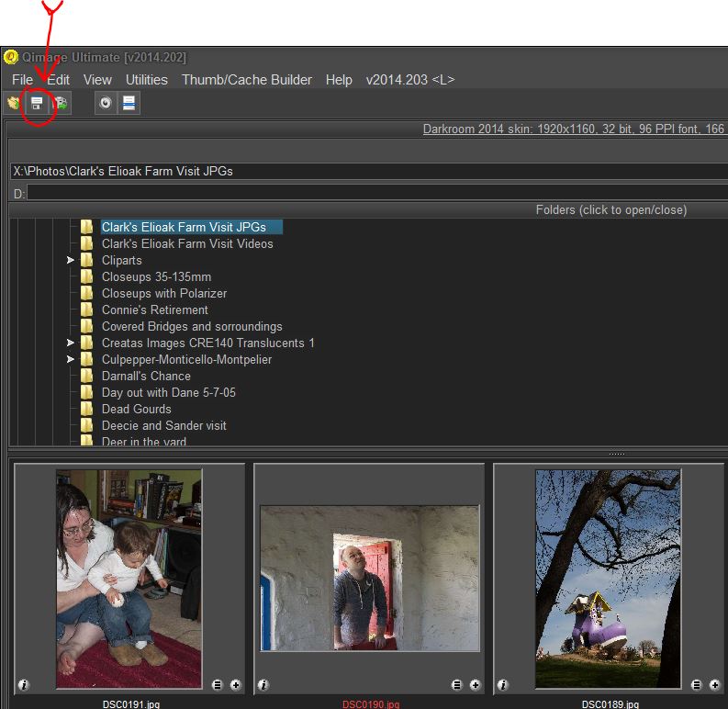The image size is (728, 709).
Task: Select the DSC0189.jpg shoe house thumbnail
Action: click(x=608, y=579)
